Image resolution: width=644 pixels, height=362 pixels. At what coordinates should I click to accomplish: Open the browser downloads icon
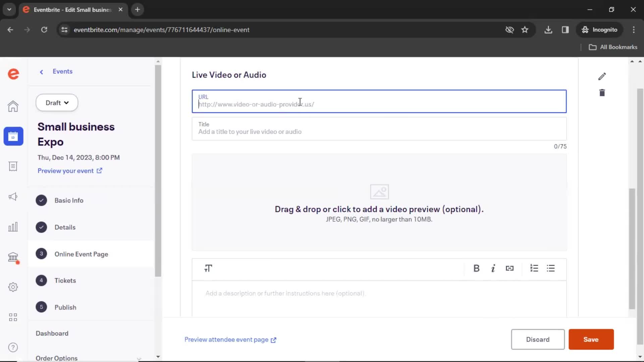(x=548, y=30)
